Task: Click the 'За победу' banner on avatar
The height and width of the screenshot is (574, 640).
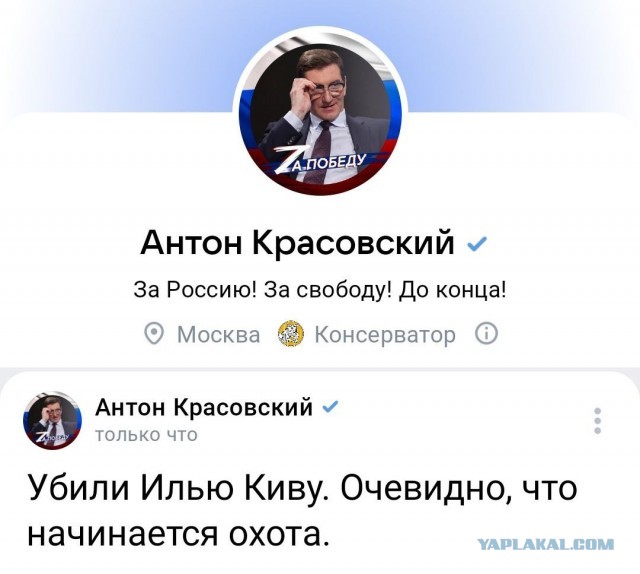Action: 320,162
